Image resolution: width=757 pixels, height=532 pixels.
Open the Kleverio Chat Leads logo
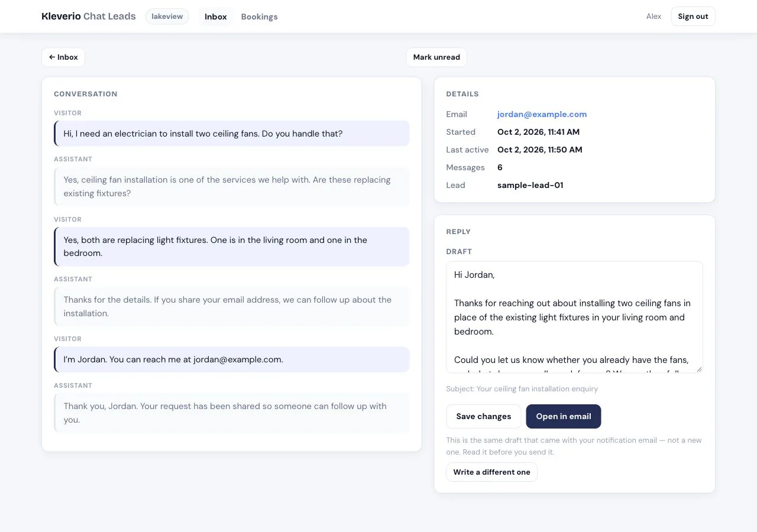click(89, 17)
